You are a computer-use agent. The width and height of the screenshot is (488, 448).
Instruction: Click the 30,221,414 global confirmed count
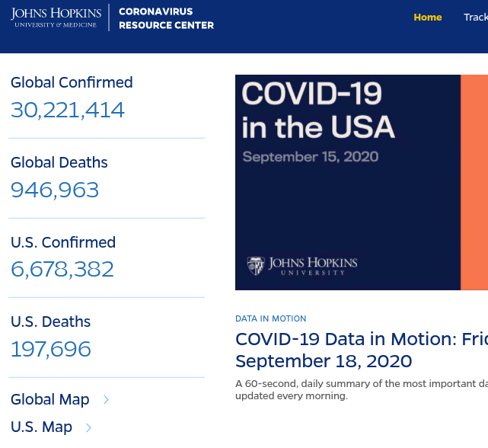[x=68, y=110]
